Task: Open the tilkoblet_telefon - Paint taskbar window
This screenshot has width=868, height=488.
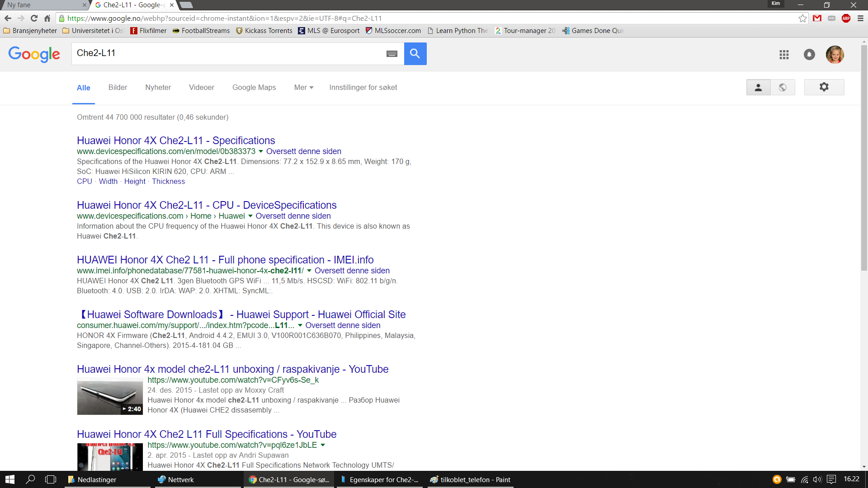Action: 470,479
